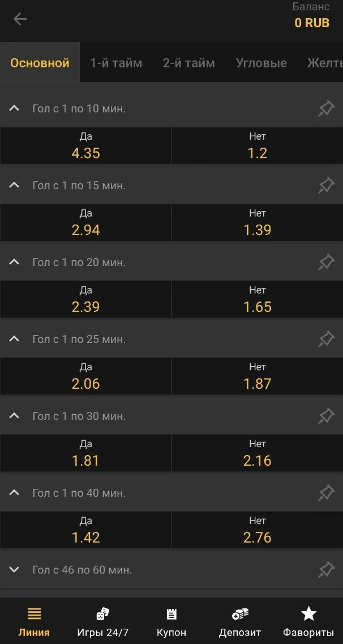Collapse the Гол с 1 по 15 мин. section
Screen dimensions: 343x644
point(15,186)
